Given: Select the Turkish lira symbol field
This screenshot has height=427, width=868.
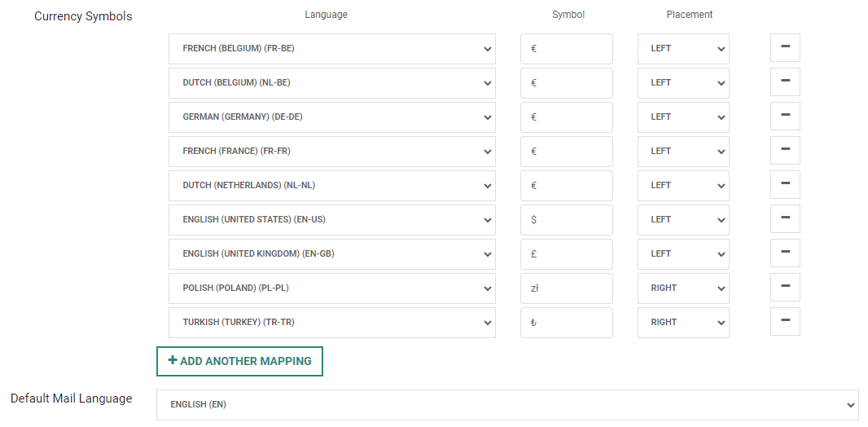Looking at the screenshot, I should 566,323.
